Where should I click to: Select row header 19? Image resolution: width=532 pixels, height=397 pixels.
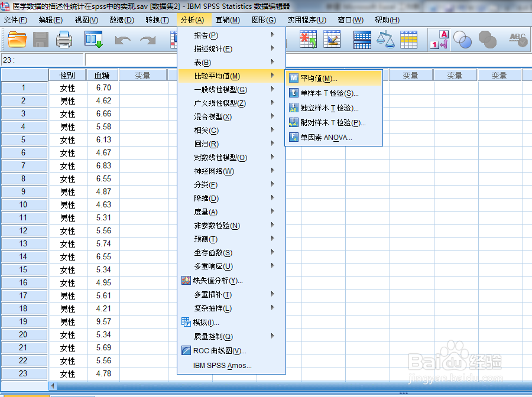(x=24, y=321)
